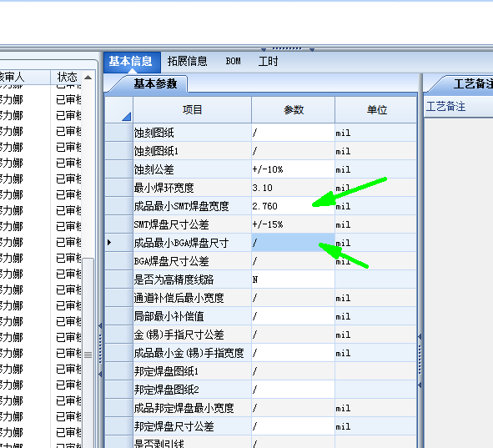The height and width of the screenshot is (448, 493).
Task: Click the 蚀刻图纸1 parameter cell
Action: pos(293,151)
